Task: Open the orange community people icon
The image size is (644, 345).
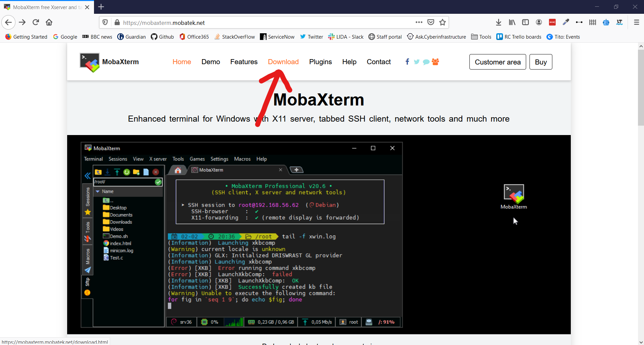Action: point(435,61)
